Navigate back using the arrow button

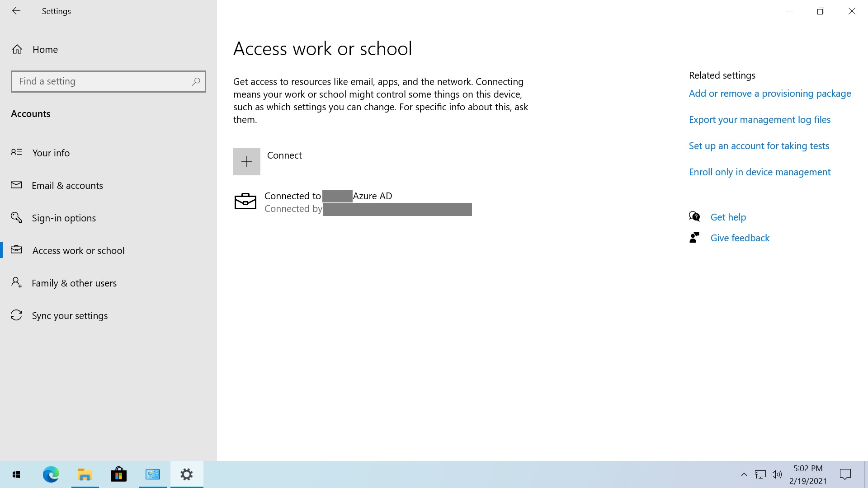point(16,11)
